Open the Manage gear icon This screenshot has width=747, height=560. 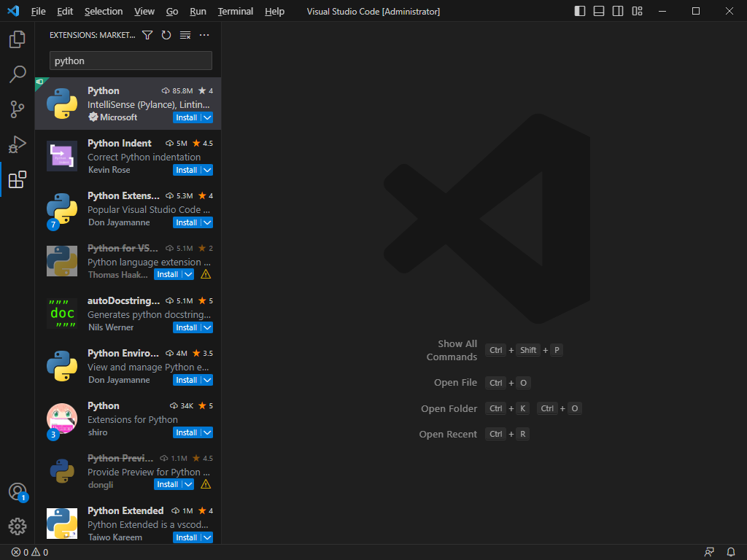point(18,526)
